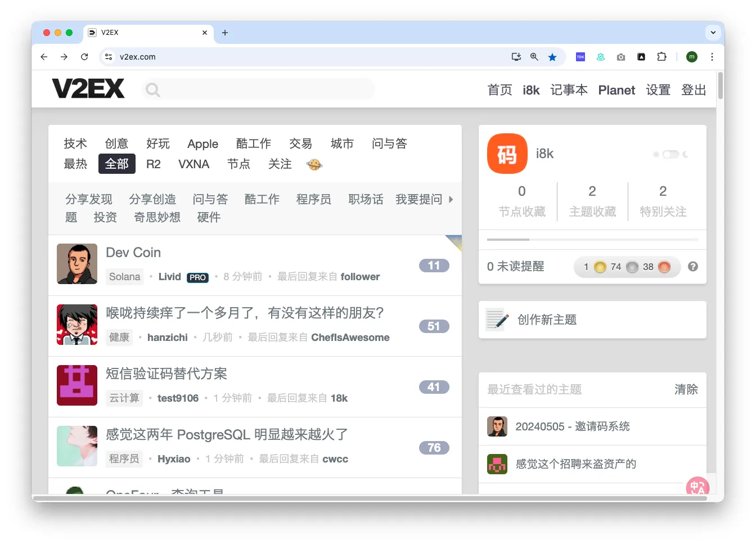The height and width of the screenshot is (544, 756).
Task: Expand more nodes with the right chevron arrow
Action: coord(451,199)
